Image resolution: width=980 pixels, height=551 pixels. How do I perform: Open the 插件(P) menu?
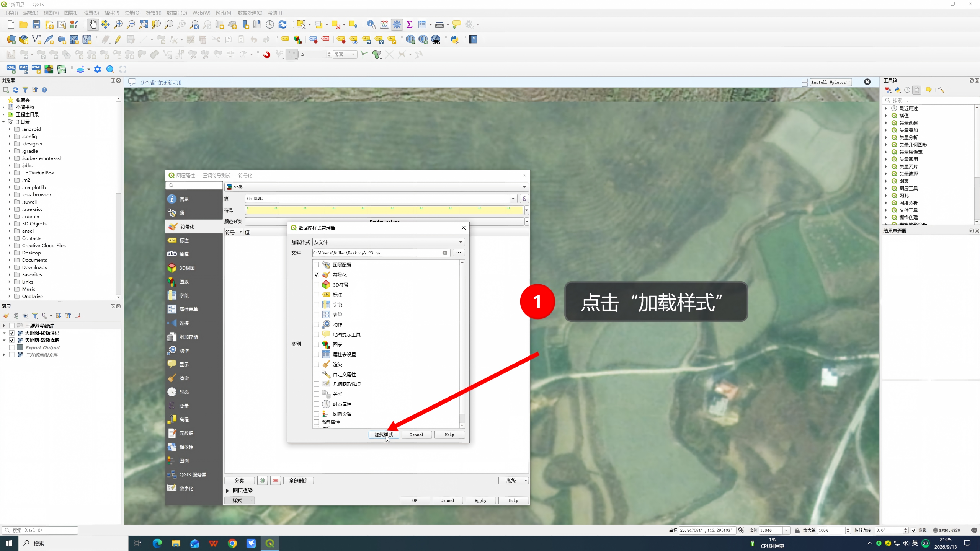coord(112,13)
